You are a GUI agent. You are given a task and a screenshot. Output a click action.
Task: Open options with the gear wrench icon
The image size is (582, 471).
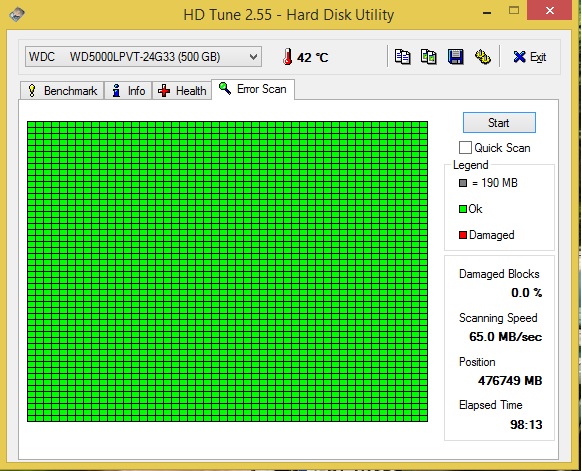[x=483, y=57]
